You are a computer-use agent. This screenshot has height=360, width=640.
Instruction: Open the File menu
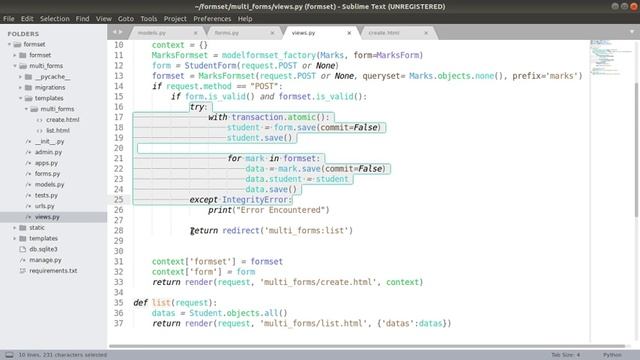(9, 19)
